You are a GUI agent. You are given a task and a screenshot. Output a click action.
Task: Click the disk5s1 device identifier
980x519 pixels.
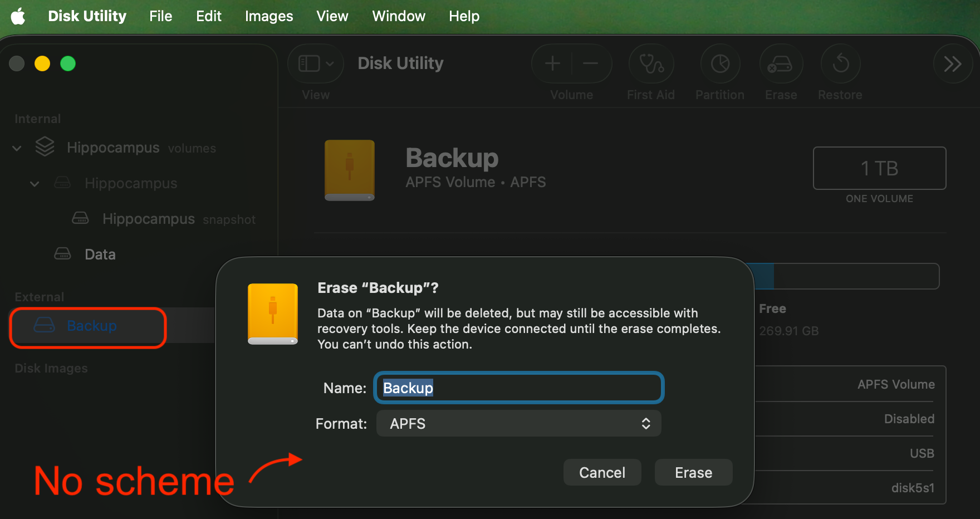[913, 488]
